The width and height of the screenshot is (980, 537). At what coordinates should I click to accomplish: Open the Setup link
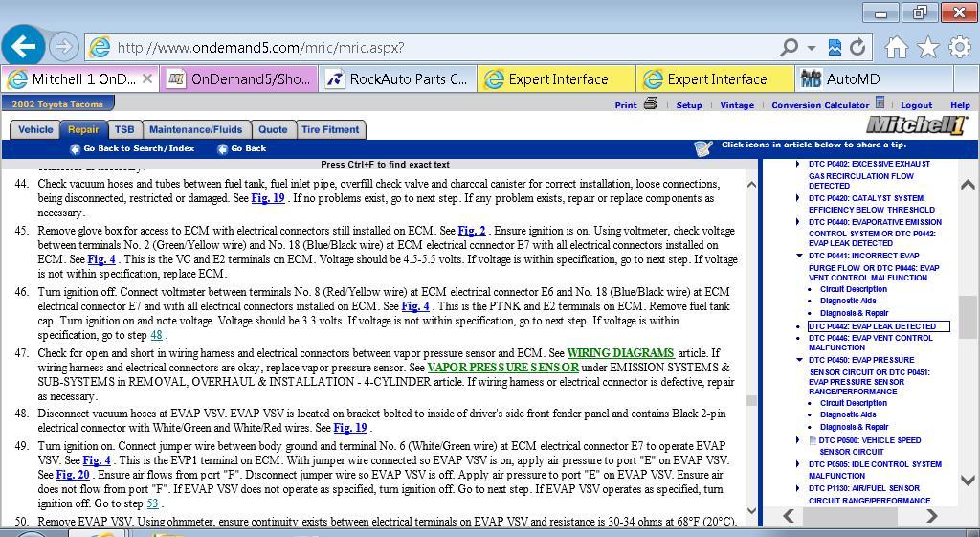(689, 105)
